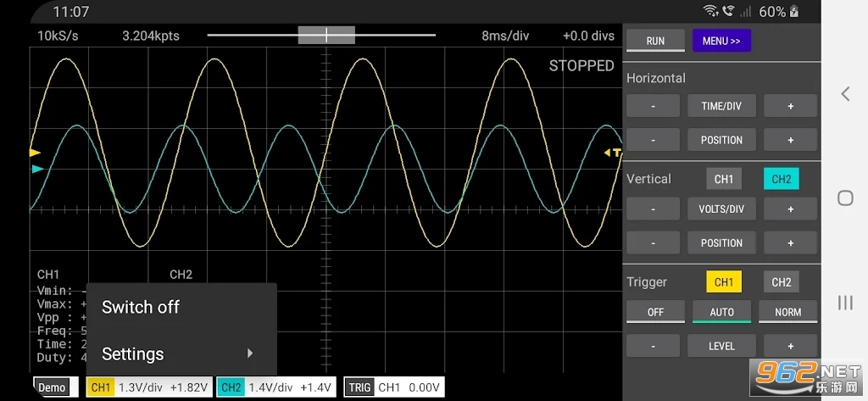Tap the Wi-Fi status icon
The image size is (868, 401).
pyautogui.click(x=710, y=11)
